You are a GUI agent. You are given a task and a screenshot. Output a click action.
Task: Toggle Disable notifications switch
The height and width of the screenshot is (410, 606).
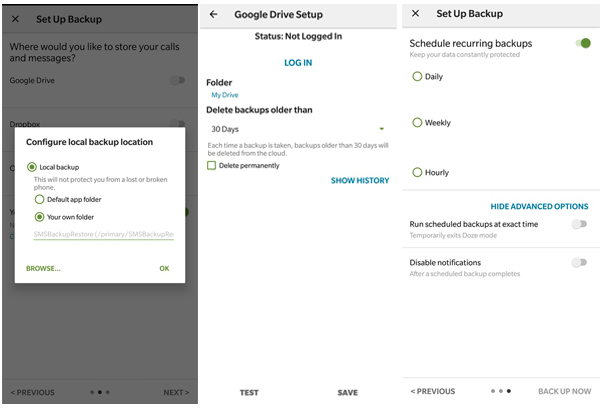(x=579, y=262)
